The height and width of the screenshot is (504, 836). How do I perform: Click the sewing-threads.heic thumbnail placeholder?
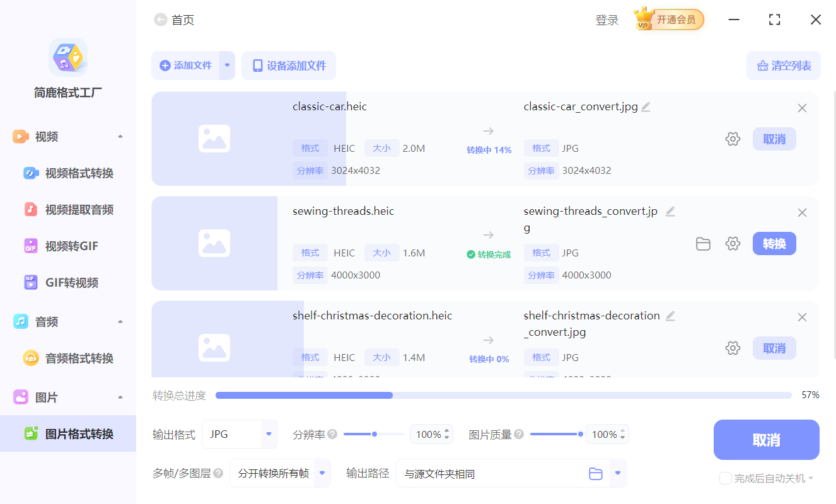214,243
